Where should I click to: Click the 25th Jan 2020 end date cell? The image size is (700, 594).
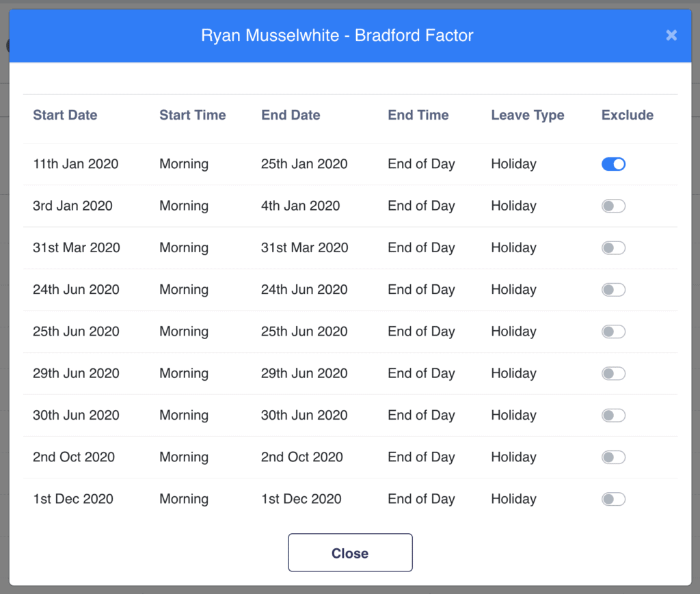tap(304, 164)
